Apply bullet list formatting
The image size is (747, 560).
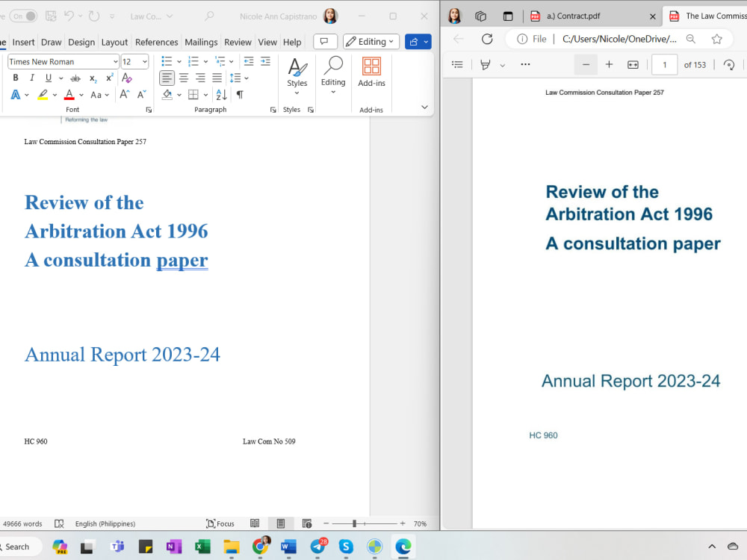(x=167, y=61)
